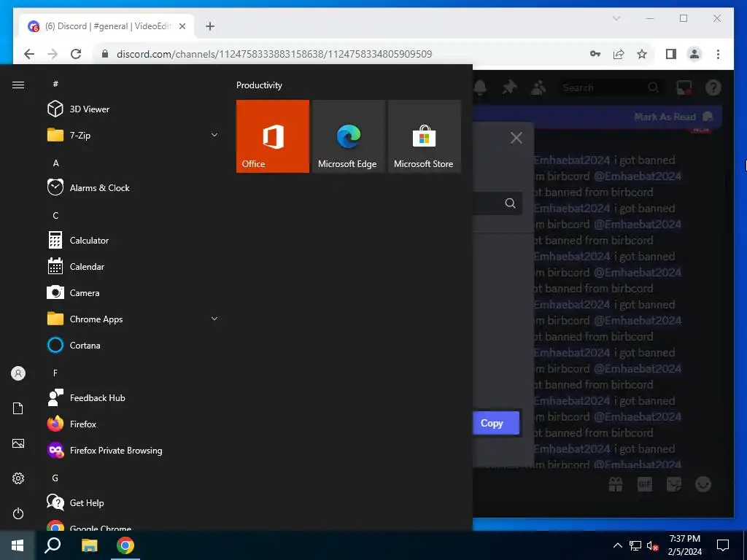The width and height of the screenshot is (747, 560).
Task: Open the network tray icon
Action: [x=635, y=545]
